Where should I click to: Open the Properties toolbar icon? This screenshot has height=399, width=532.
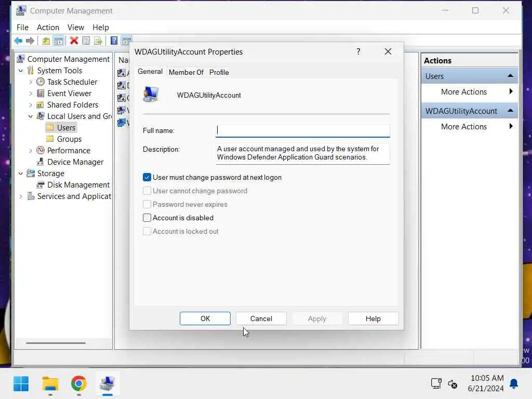[86, 41]
